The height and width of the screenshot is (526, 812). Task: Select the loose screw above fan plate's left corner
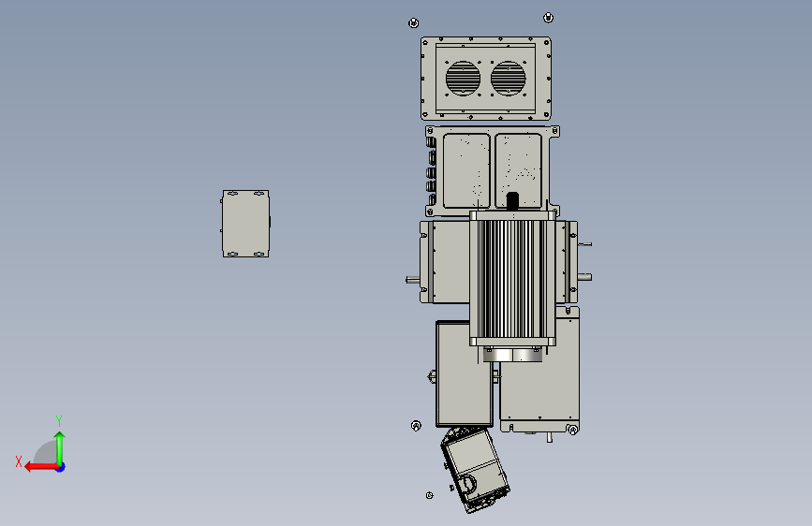coord(413,22)
